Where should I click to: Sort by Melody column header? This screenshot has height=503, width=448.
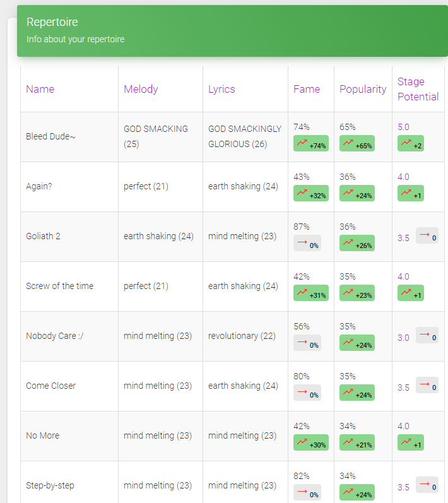pyautogui.click(x=141, y=89)
